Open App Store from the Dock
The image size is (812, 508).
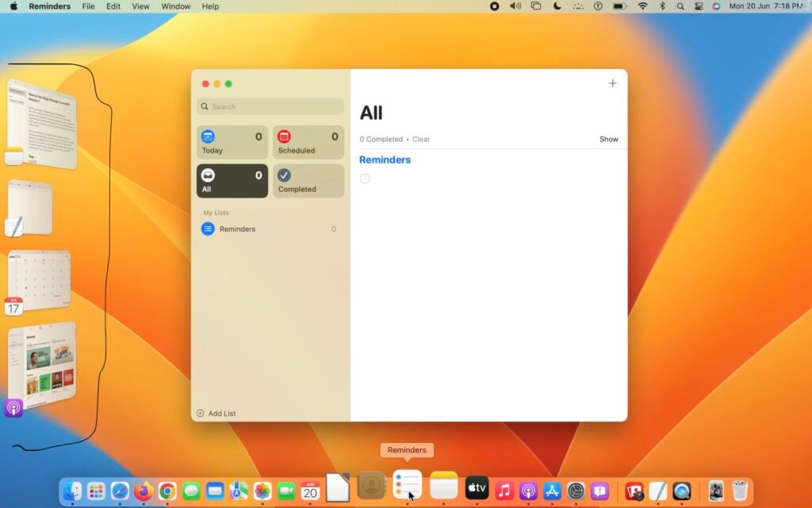pyautogui.click(x=552, y=491)
